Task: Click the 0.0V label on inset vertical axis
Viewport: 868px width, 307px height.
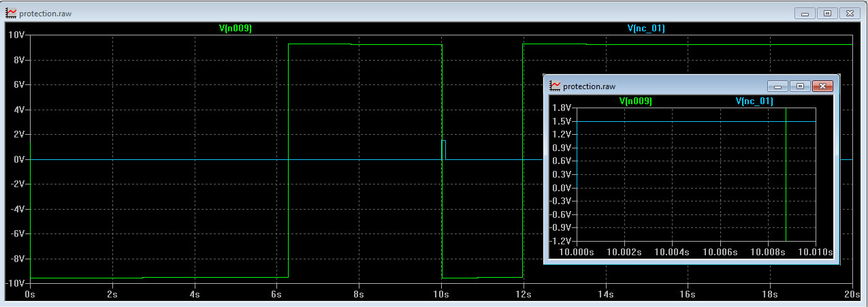Action: (x=562, y=188)
